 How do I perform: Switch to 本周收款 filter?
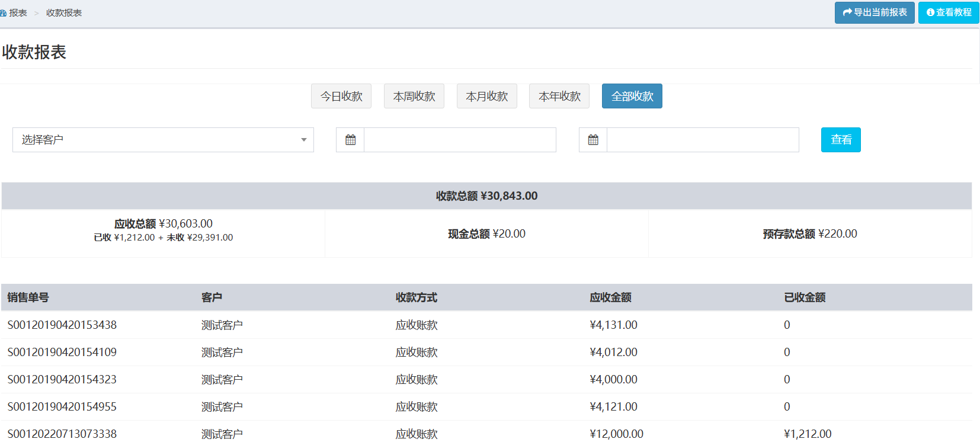point(414,96)
